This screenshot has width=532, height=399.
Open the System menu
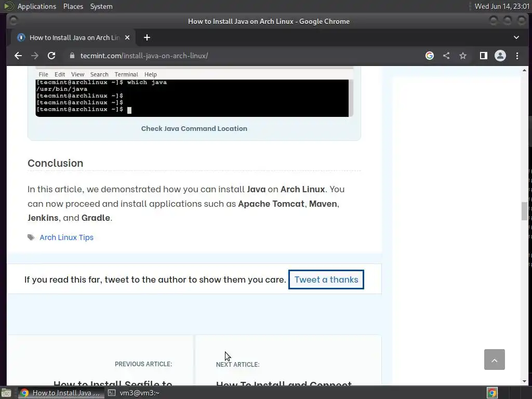click(x=101, y=6)
